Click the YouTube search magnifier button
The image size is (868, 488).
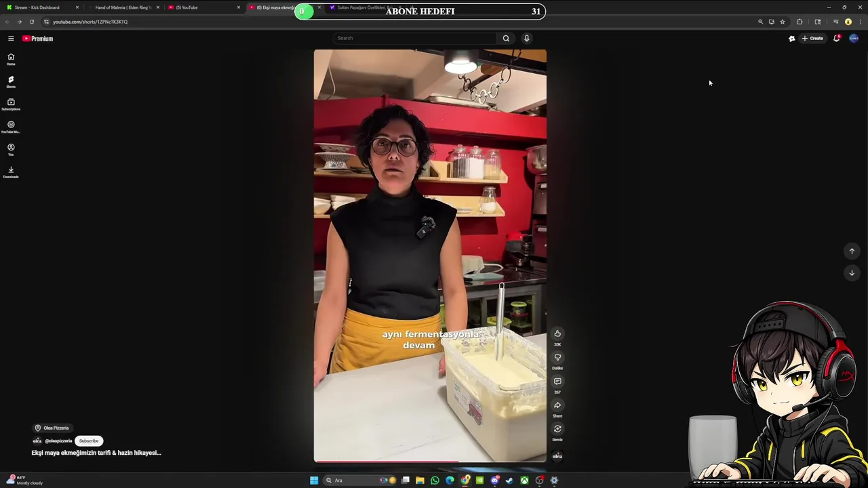point(506,39)
